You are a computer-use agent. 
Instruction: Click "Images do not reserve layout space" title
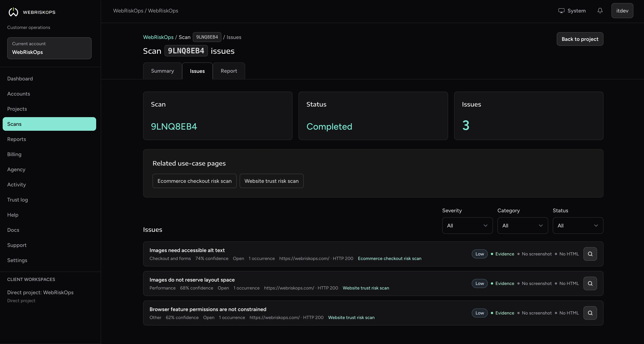pos(192,280)
